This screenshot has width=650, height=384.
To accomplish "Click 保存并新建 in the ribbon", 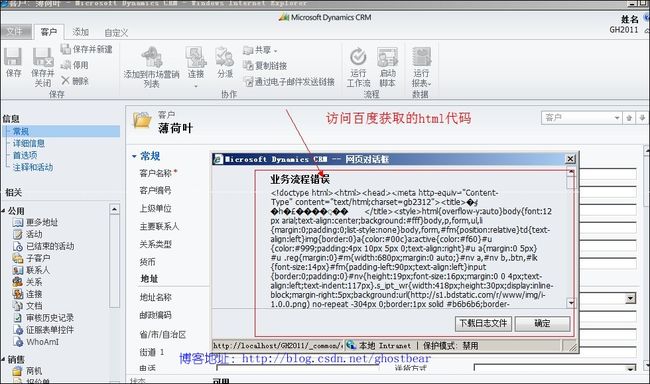I will point(87,49).
